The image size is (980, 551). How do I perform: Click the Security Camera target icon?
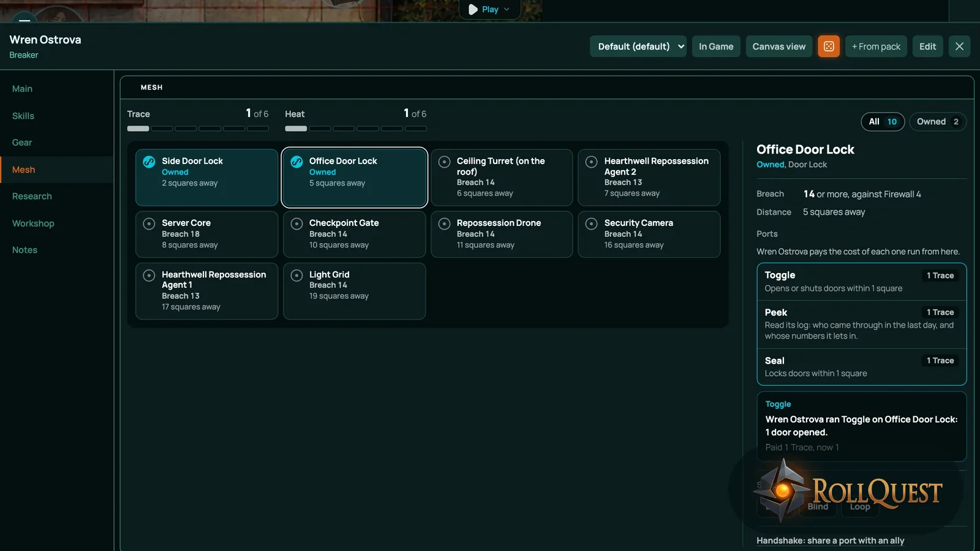[591, 223]
